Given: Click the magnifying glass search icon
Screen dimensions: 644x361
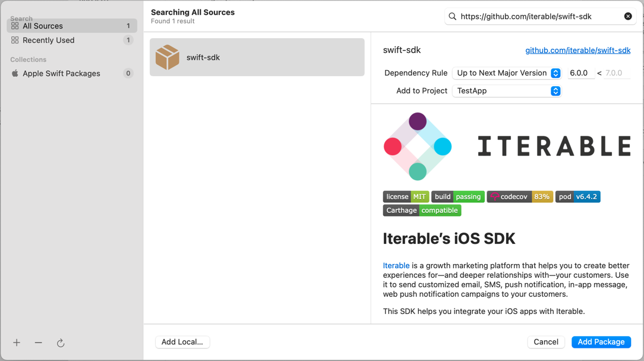Looking at the screenshot, I should coord(452,17).
